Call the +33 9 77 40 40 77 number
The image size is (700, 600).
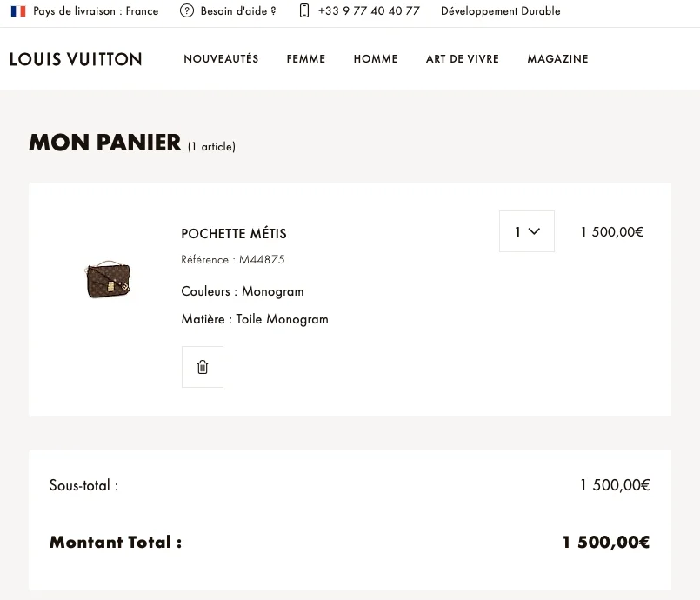pyautogui.click(x=368, y=10)
